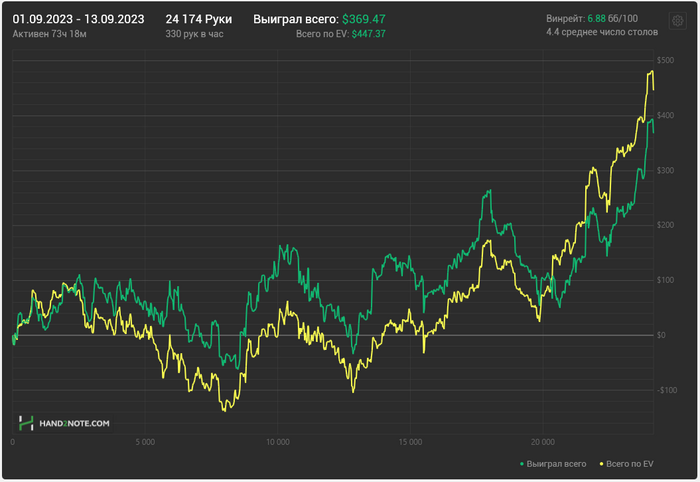Click the winrate value 6.88
700x482 pixels.
596,18
